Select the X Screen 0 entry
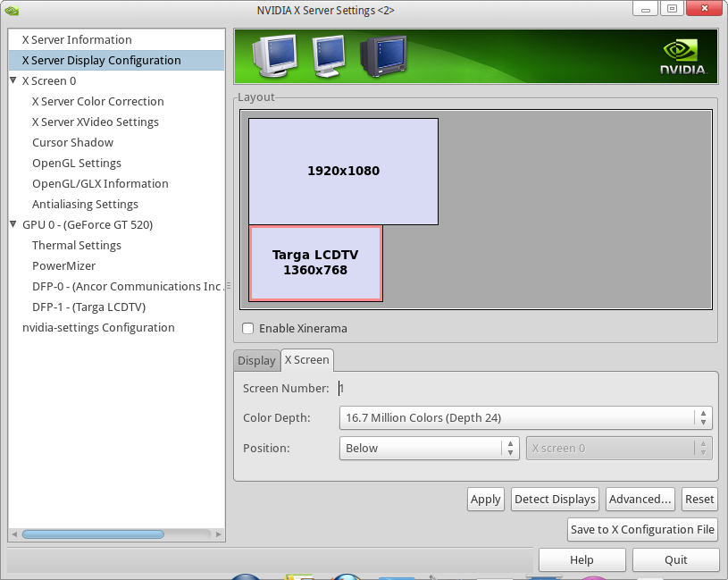The width and height of the screenshot is (728, 580). click(x=49, y=80)
